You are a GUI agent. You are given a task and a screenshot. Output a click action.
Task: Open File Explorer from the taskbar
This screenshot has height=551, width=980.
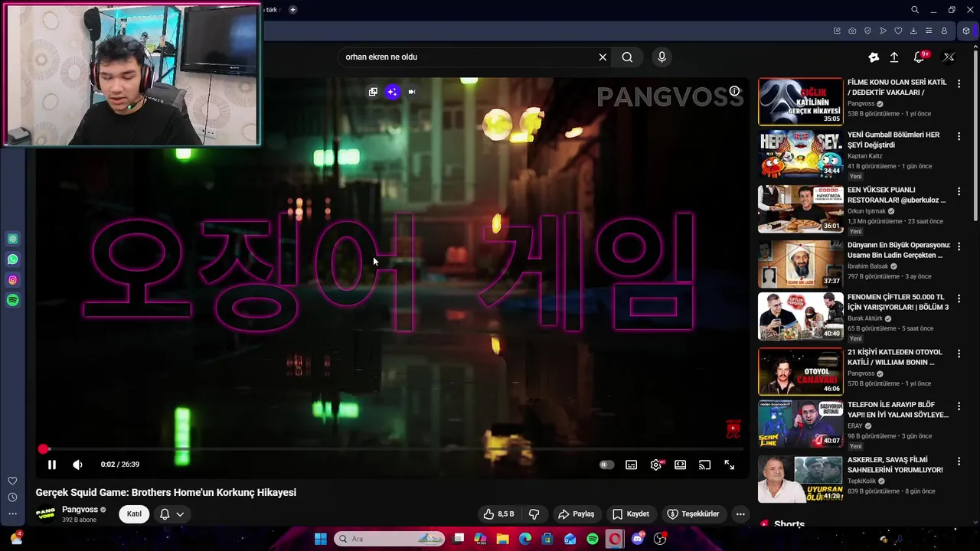coord(503,539)
